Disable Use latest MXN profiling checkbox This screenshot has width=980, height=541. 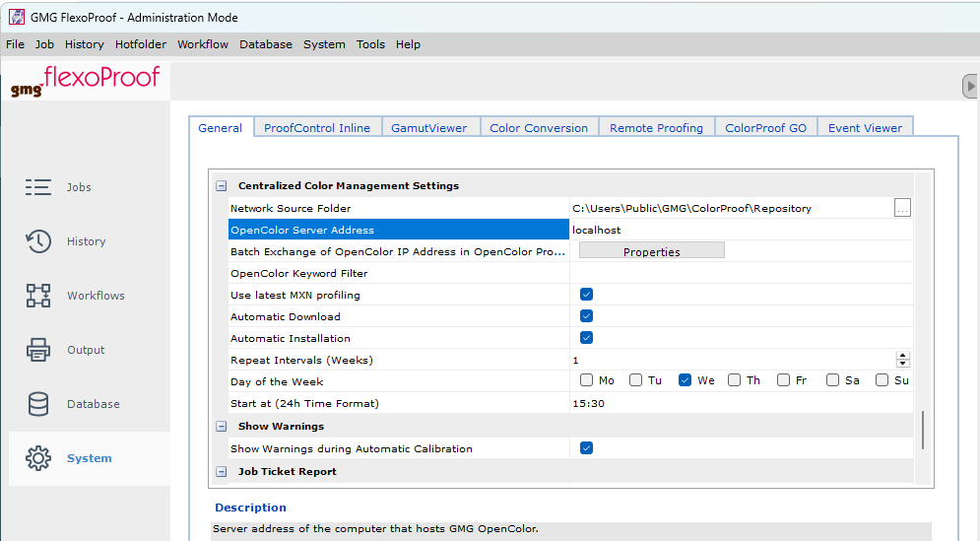[586, 295]
